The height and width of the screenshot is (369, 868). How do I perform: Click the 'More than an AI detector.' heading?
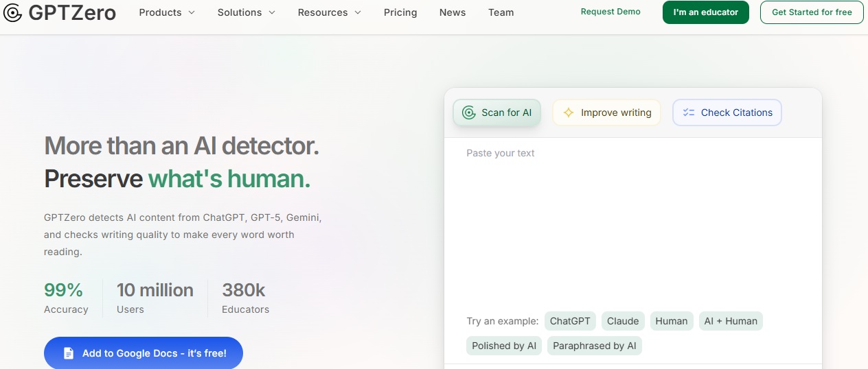[182, 145]
